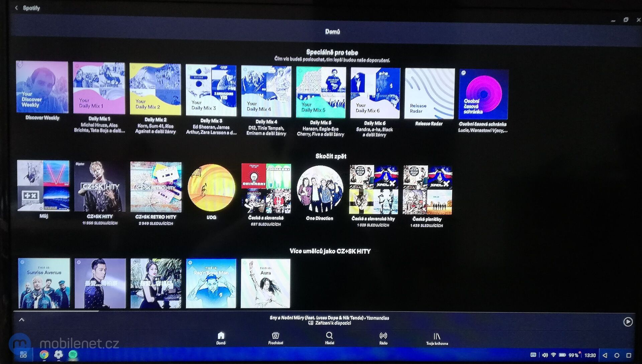Open the Procházet browse tab
The width and height of the screenshot is (642, 364).
(276, 338)
